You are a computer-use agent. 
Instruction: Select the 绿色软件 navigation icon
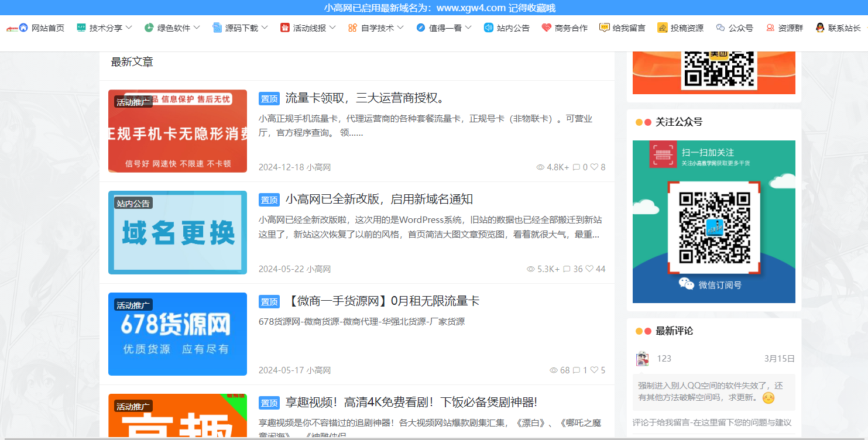[x=150, y=27]
